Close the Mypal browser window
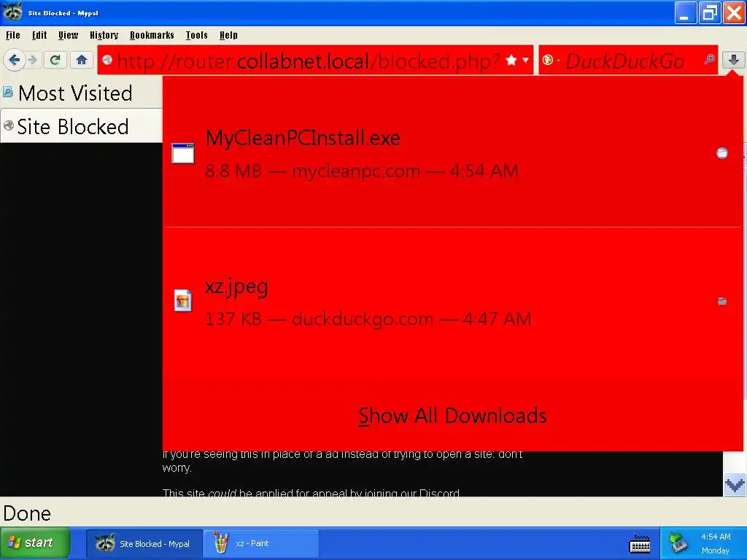This screenshot has height=560, width=747. [x=734, y=13]
